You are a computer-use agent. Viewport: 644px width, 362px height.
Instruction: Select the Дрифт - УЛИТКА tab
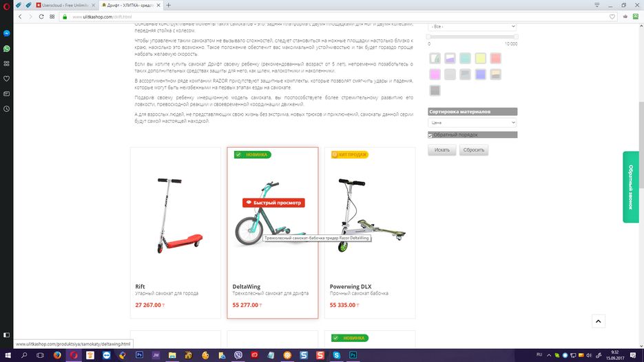pos(131,6)
